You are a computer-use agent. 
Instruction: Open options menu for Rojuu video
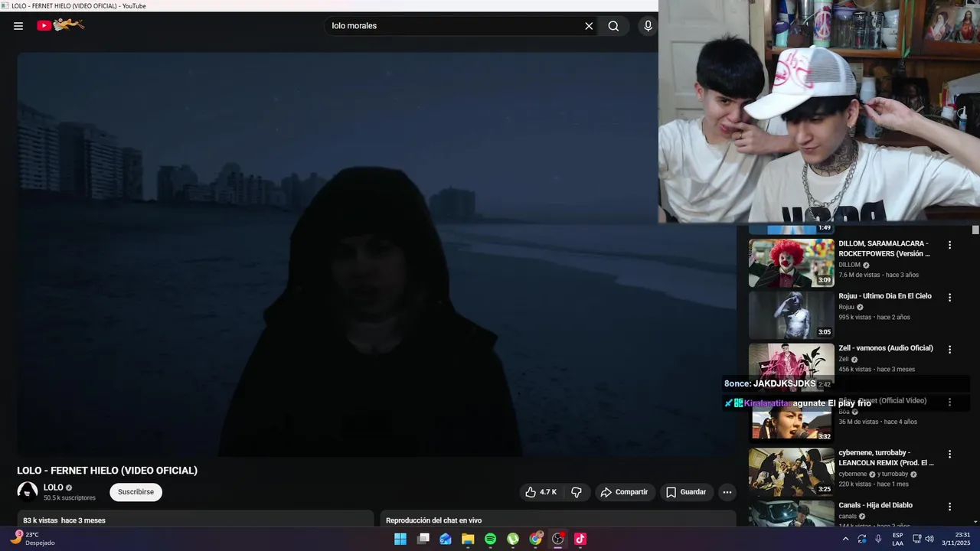point(950,297)
